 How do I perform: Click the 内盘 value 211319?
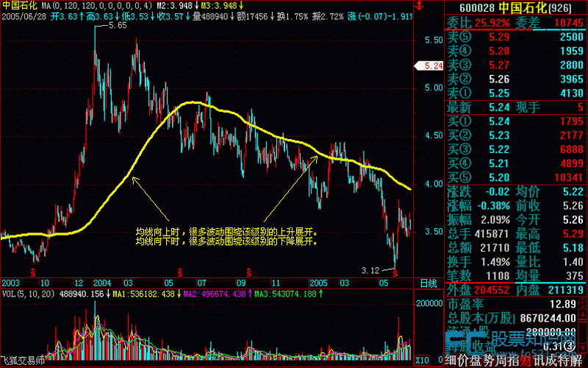566,290
